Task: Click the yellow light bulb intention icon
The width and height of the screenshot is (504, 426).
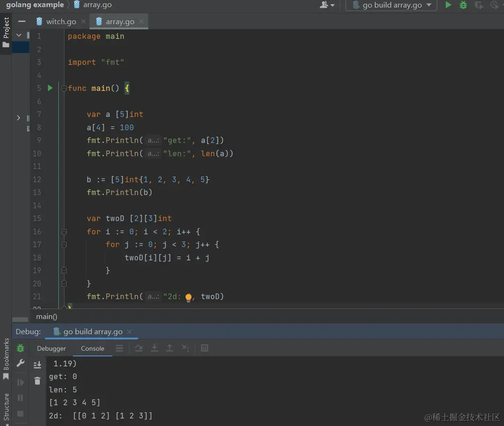Action: (189, 297)
